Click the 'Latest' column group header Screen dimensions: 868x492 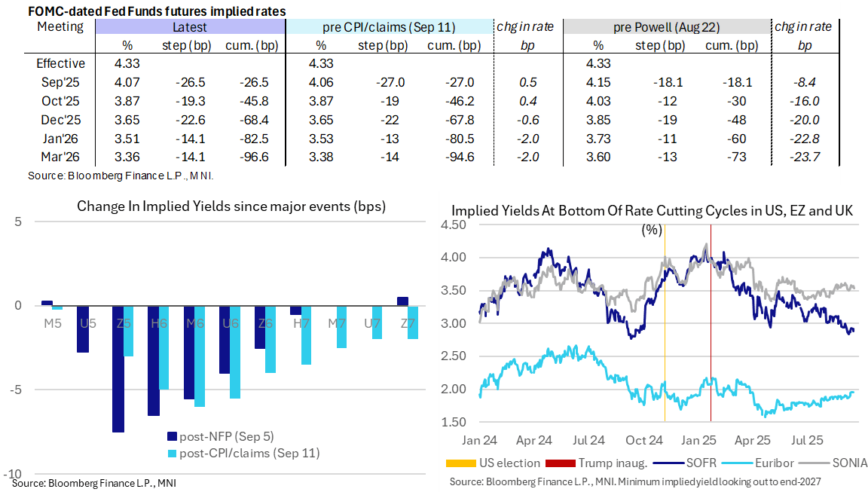click(190, 27)
